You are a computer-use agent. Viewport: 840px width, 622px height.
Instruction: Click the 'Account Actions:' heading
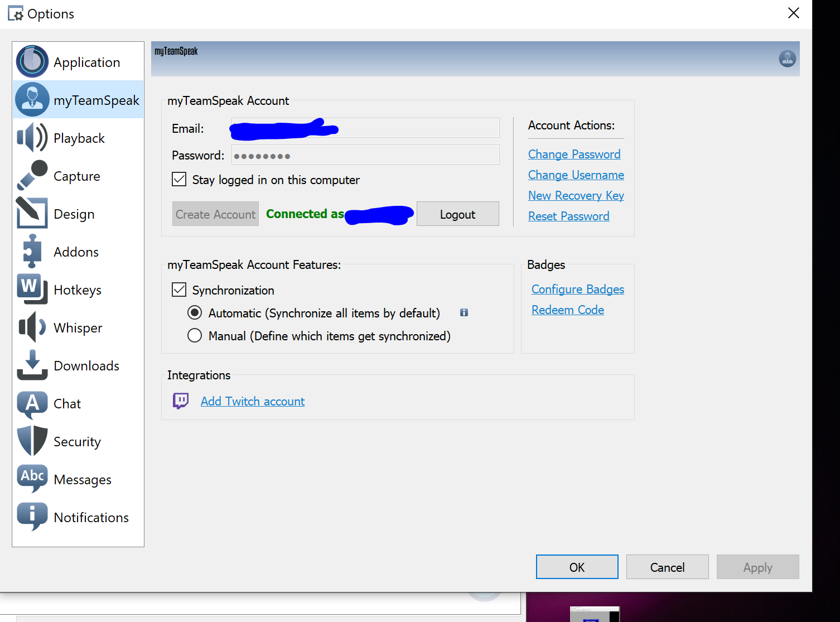click(x=572, y=126)
